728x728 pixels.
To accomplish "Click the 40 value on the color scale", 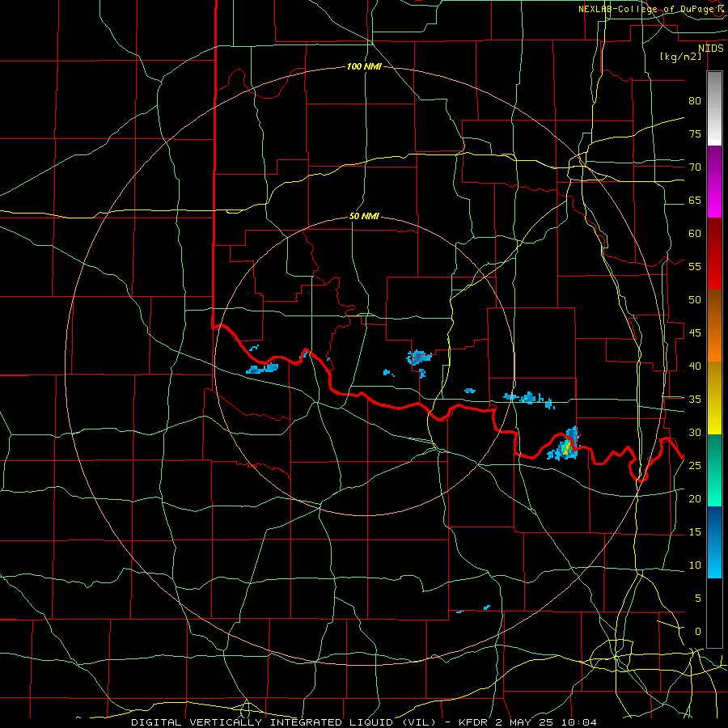I will [x=695, y=366].
